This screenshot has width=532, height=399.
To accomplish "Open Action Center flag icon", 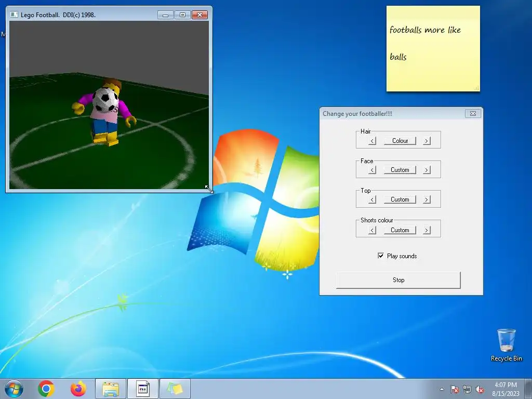I will pos(454,389).
